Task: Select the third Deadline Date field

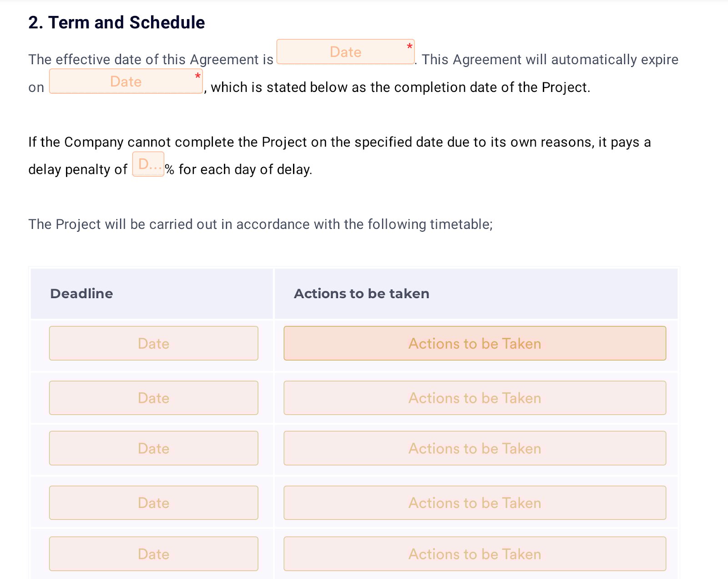Action: coord(153,448)
